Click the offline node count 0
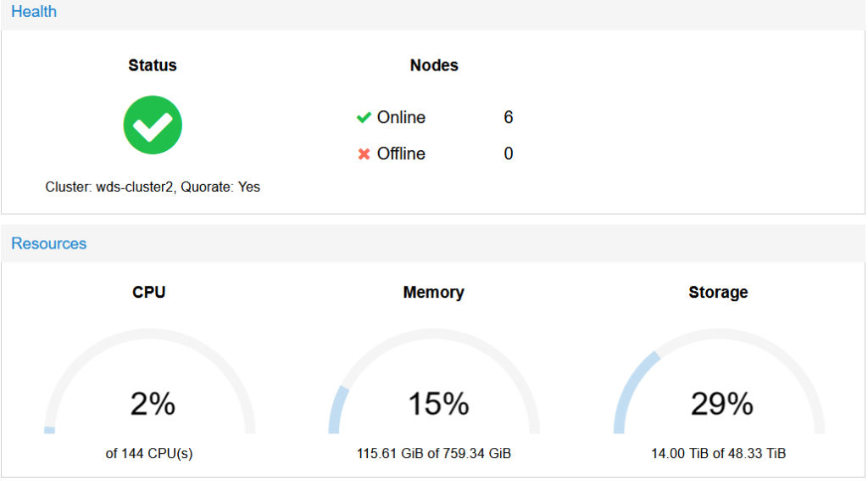Screen dimensions: 868x481 pyautogui.click(x=509, y=154)
